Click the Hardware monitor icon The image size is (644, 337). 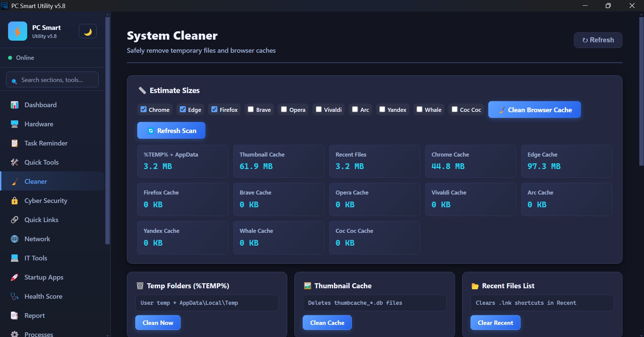[x=14, y=124]
